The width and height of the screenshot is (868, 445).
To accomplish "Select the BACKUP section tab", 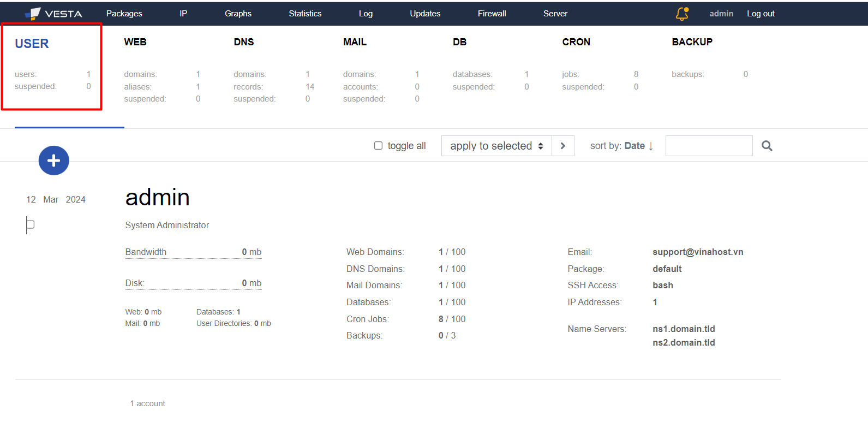I will [692, 42].
